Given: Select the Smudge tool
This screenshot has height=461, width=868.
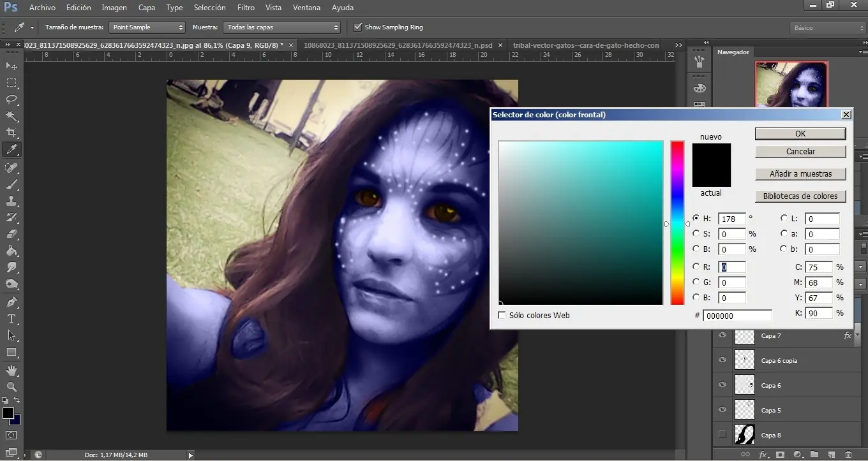Looking at the screenshot, I should point(11,267).
